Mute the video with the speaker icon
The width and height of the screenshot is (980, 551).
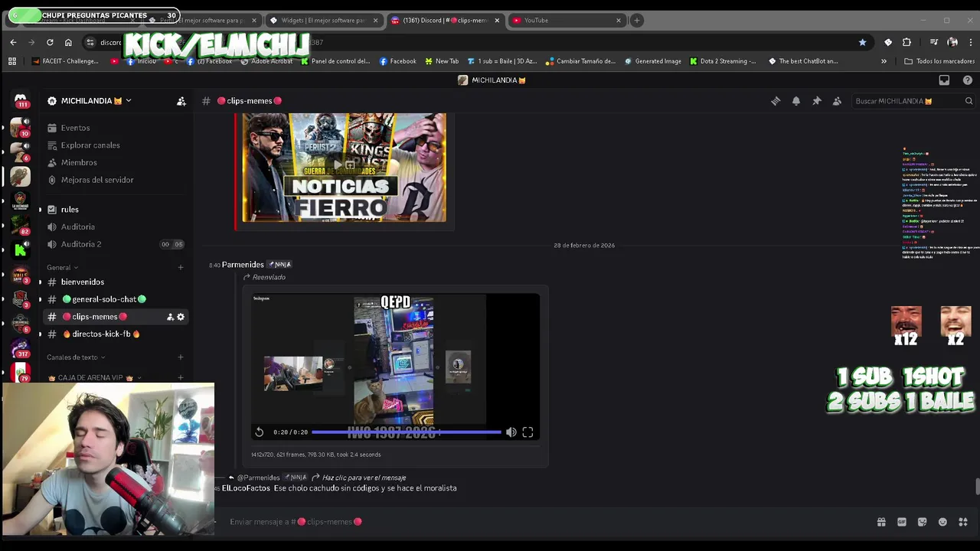[511, 432]
